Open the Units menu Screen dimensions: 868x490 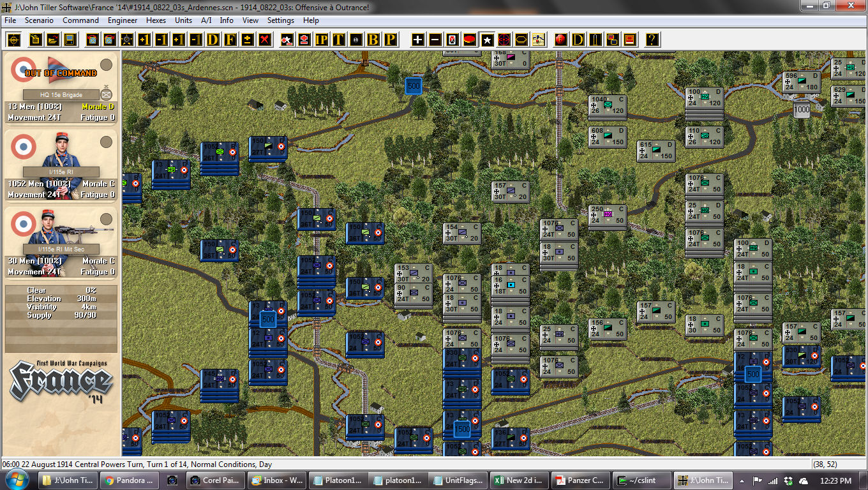[183, 20]
